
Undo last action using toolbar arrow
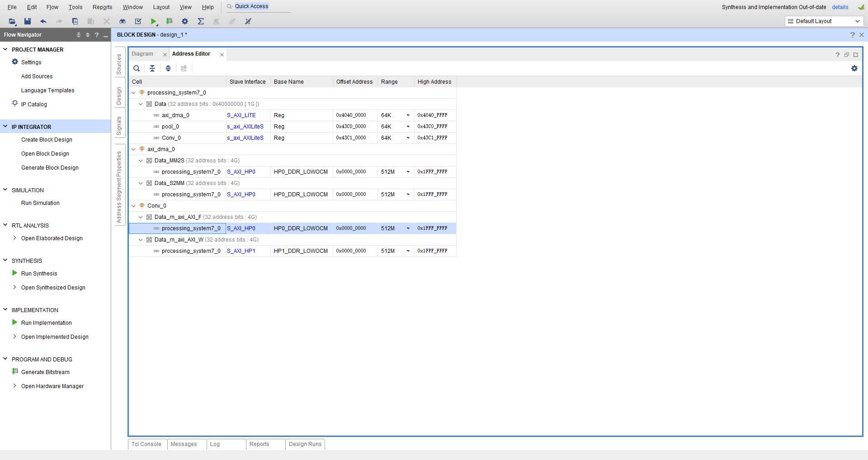coord(43,21)
